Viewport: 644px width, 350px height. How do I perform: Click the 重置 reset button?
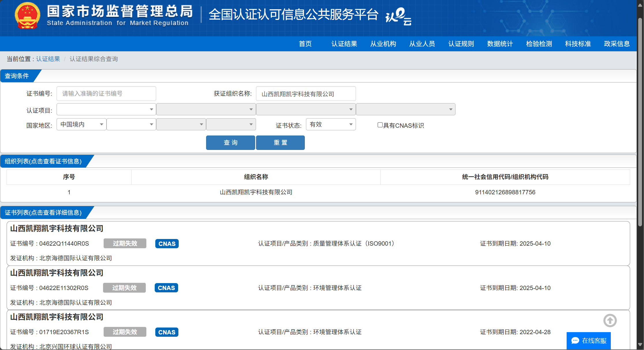pyautogui.click(x=280, y=143)
